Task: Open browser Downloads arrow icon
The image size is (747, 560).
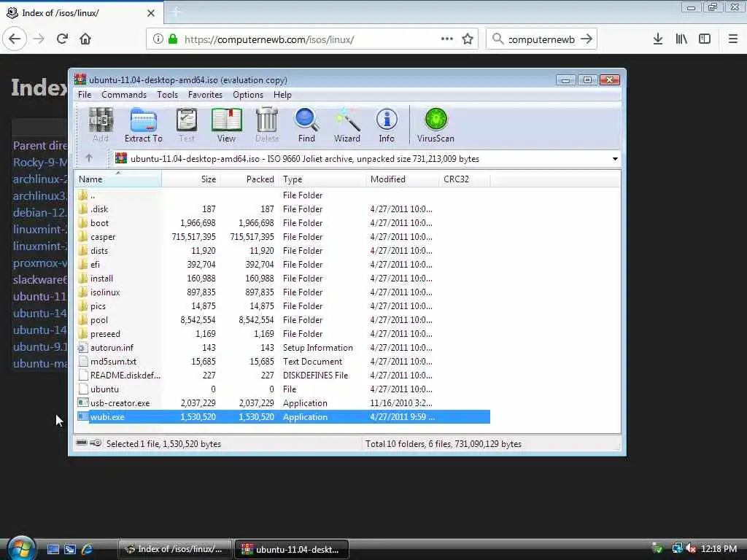Action: click(x=658, y=39)
